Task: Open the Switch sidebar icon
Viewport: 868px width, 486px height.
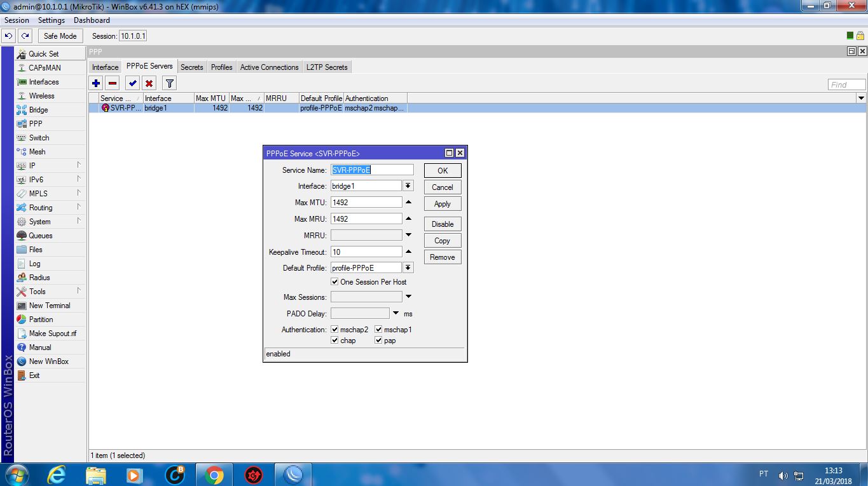Action: click(x=22, y=138)
